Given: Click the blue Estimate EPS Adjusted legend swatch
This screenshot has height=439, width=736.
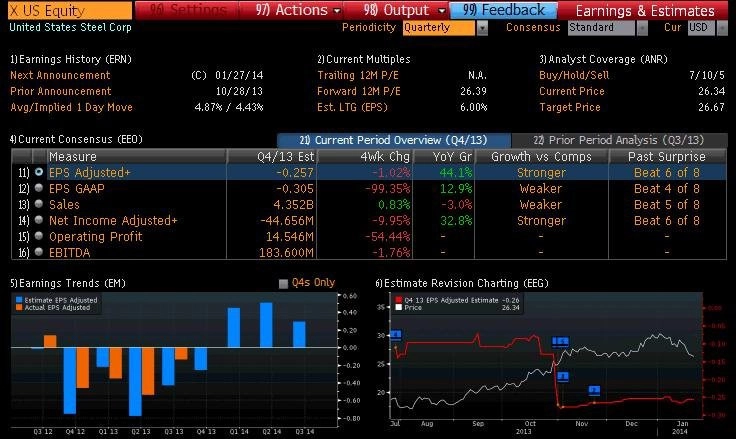Looking at the screenshot, I should coord(19,300).
